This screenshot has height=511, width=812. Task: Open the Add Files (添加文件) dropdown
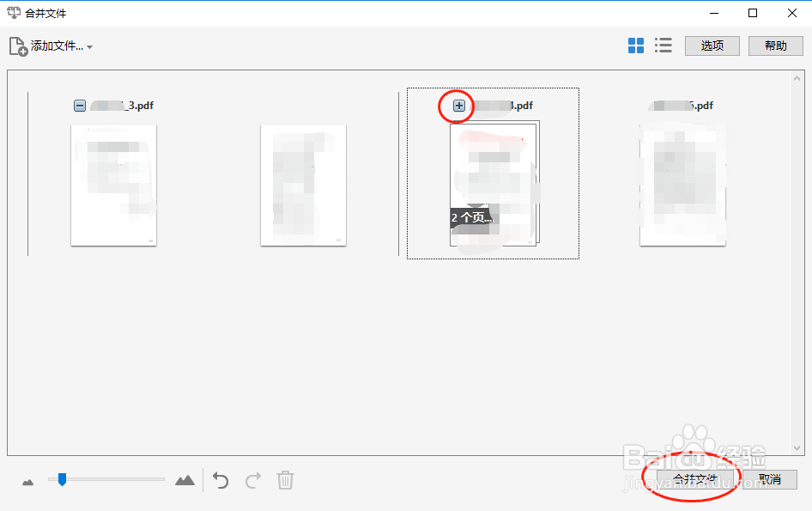(89, 47)
